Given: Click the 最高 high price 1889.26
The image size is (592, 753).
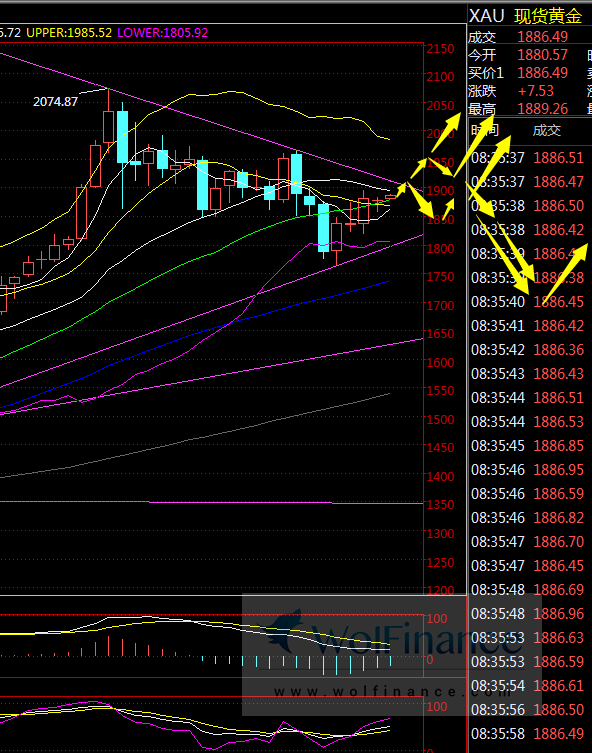Looking at the screenshot, I should tap(543, 109).
